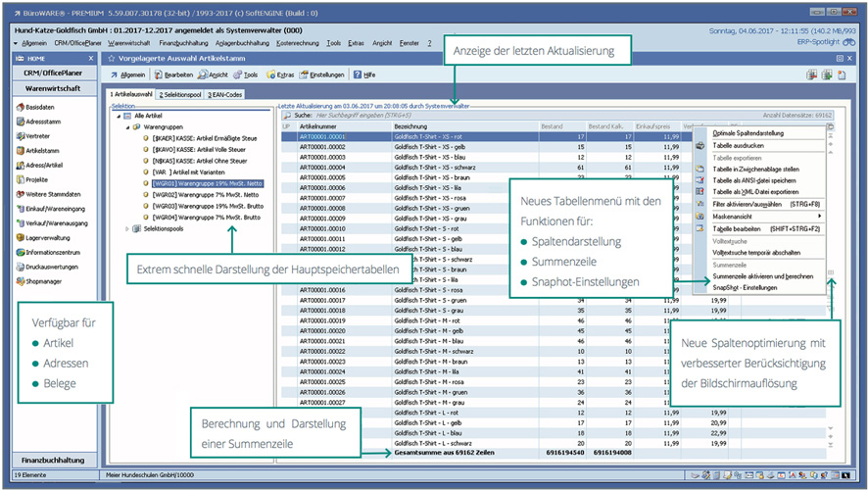Choose Summenzeile aktivieren und berechnen

point(762,276)
